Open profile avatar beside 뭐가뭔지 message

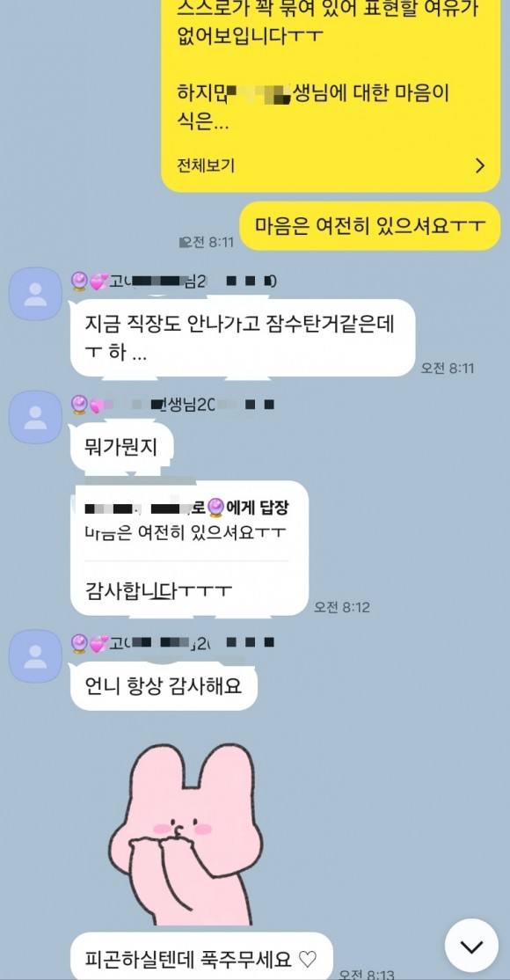36,418
